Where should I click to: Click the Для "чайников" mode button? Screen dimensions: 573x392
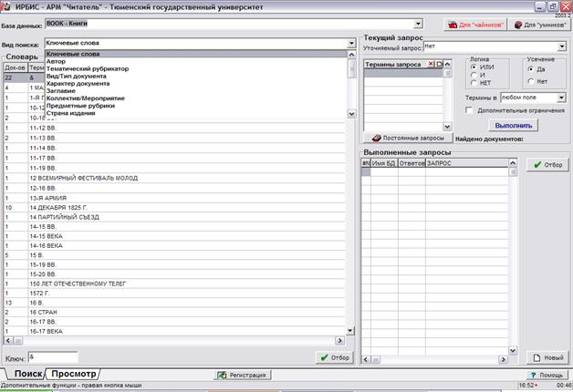coord(475,26)
